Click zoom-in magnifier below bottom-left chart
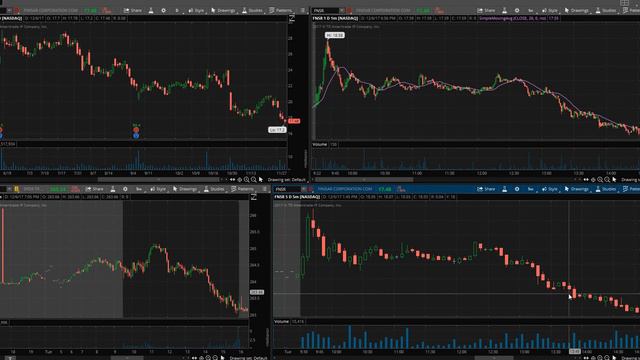Image resolution: width=640 pixels, height=360 pixels. [208, 358]
